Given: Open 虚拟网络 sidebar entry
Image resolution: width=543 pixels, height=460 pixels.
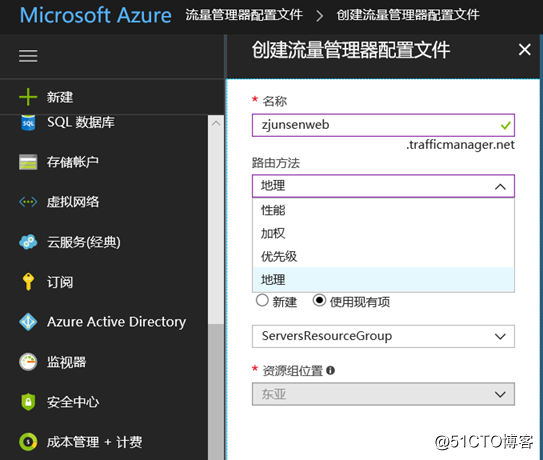Looking at the screenshot, I should (x=73, y=202).
